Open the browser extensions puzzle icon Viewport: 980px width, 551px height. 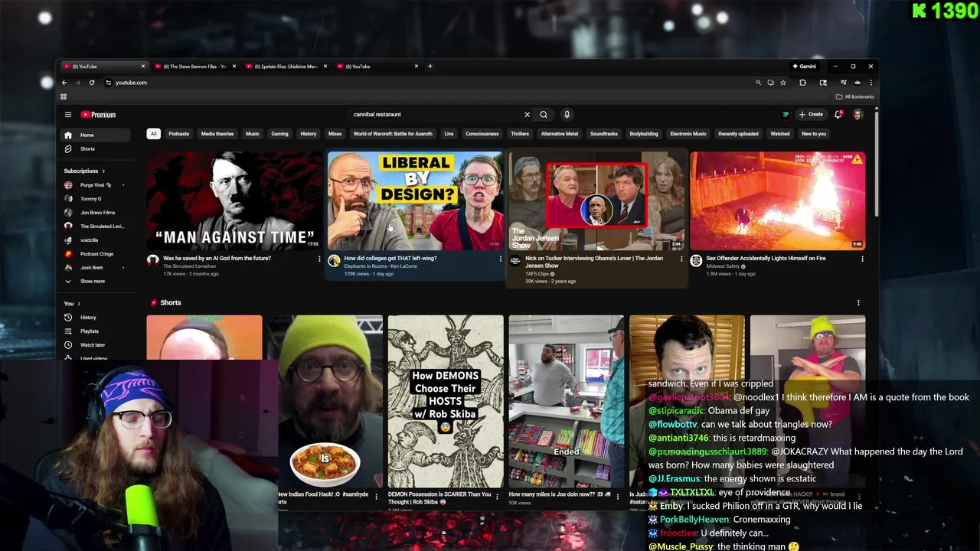coord(802,83)
